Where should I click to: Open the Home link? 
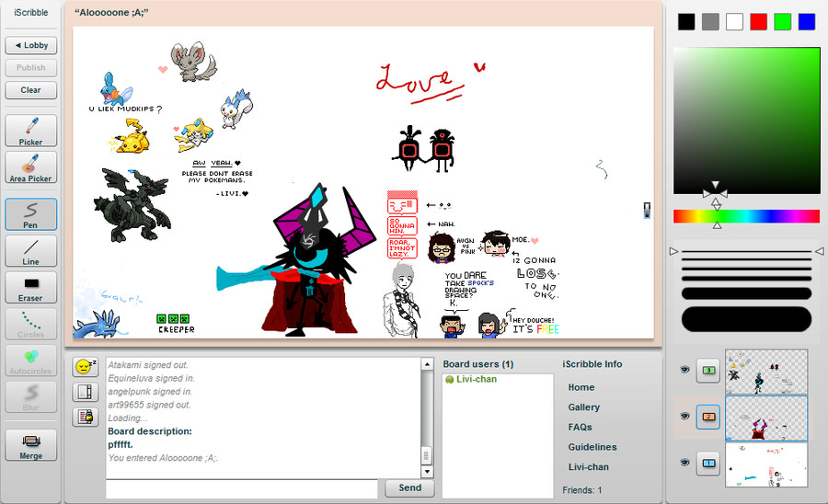581,387
